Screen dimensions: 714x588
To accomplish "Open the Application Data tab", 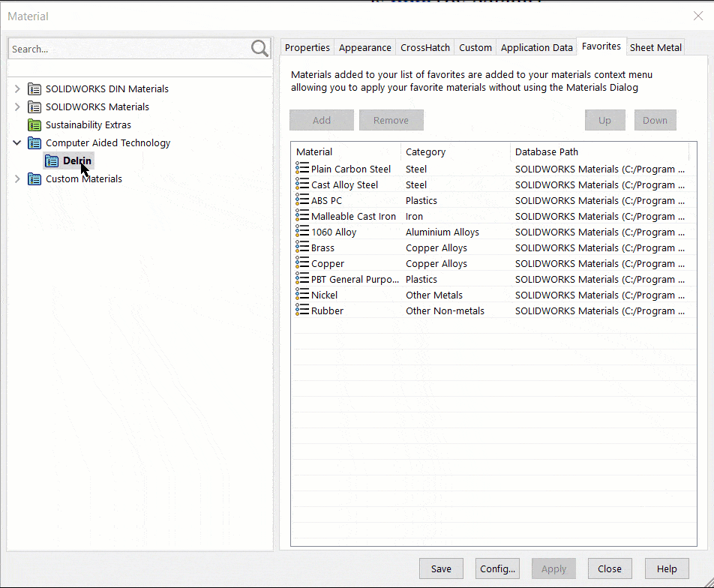I will coord(536,47).
